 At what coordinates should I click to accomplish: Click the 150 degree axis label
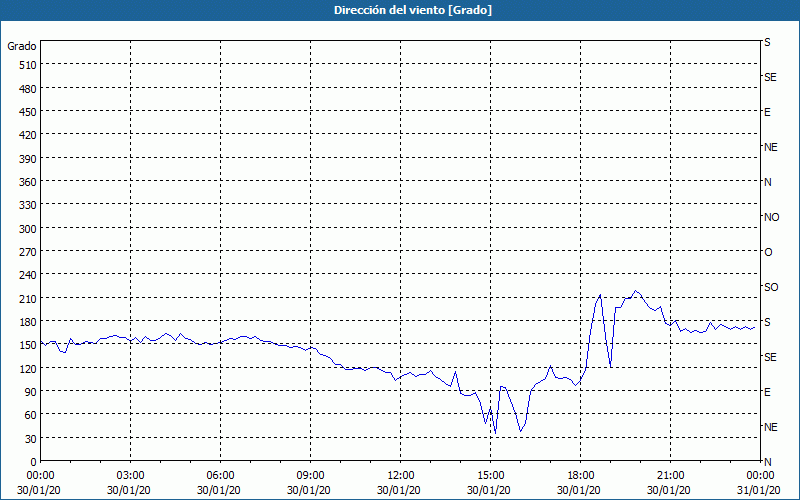[x=28, y=345]
